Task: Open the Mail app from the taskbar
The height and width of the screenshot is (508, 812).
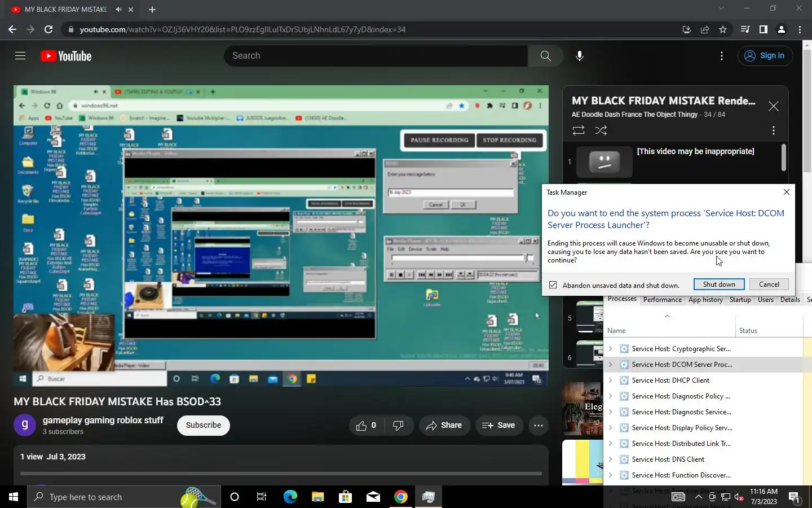Action: point(373,497)
